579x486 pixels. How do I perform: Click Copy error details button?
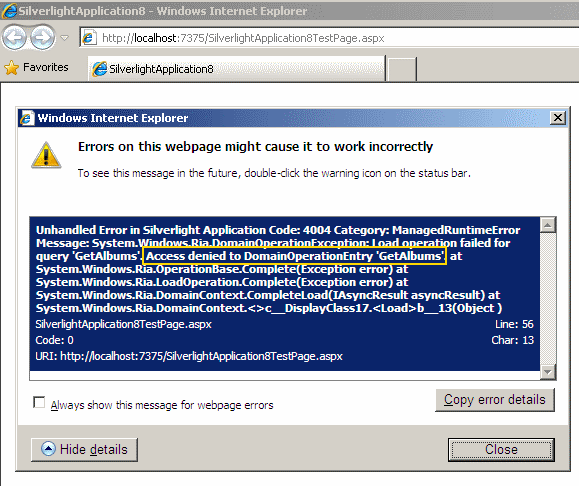(x=495, y=400)
